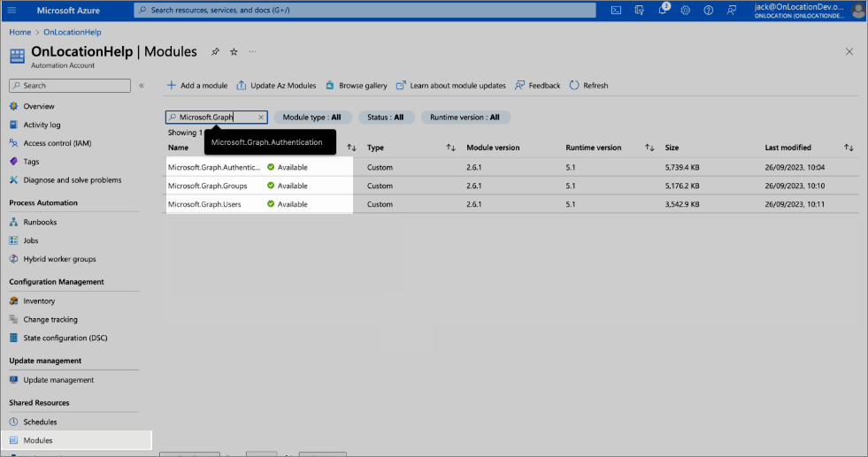Open the Microsoft.Graph.Groups module

click(208, 186)
